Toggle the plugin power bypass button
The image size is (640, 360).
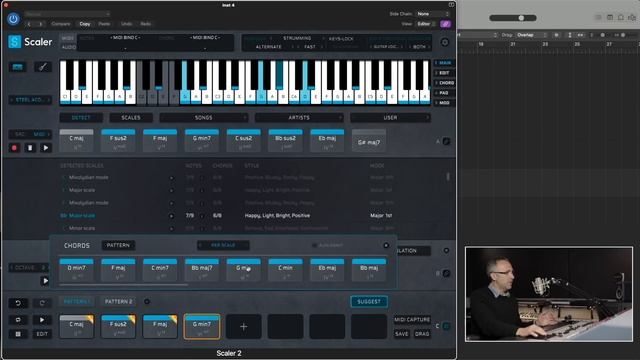[x=13, y=19]
